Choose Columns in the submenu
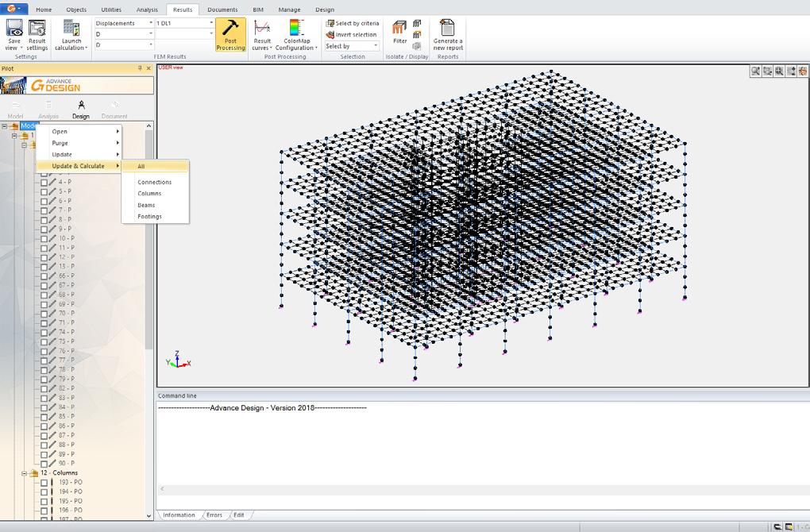Viewport: 810px width, 532px height. pos(156,194)
